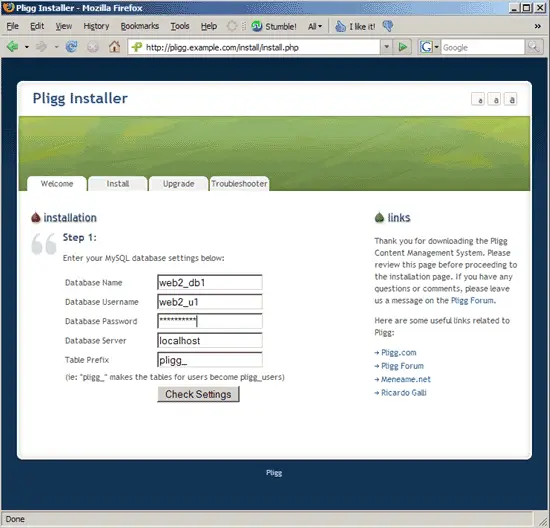Open the View menu

pos(63,26)
